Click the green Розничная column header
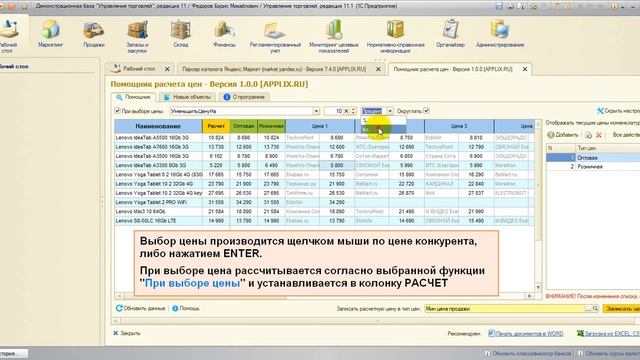 (x=271, y=126)
